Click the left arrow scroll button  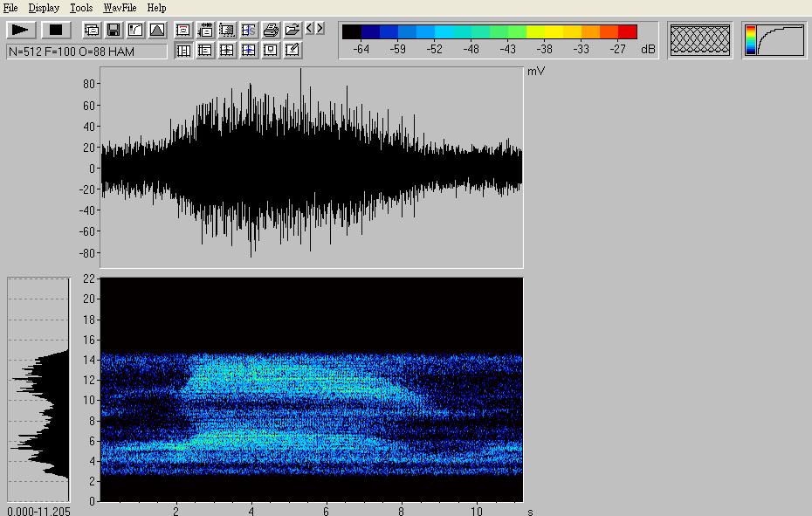pyautogui.click(x=310, y=29)
